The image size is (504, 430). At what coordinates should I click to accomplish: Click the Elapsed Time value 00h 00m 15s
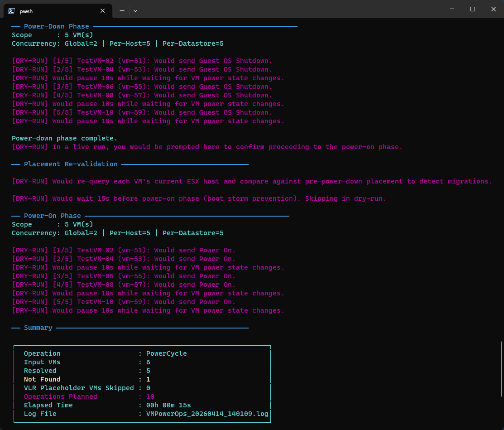click(168, 405)
